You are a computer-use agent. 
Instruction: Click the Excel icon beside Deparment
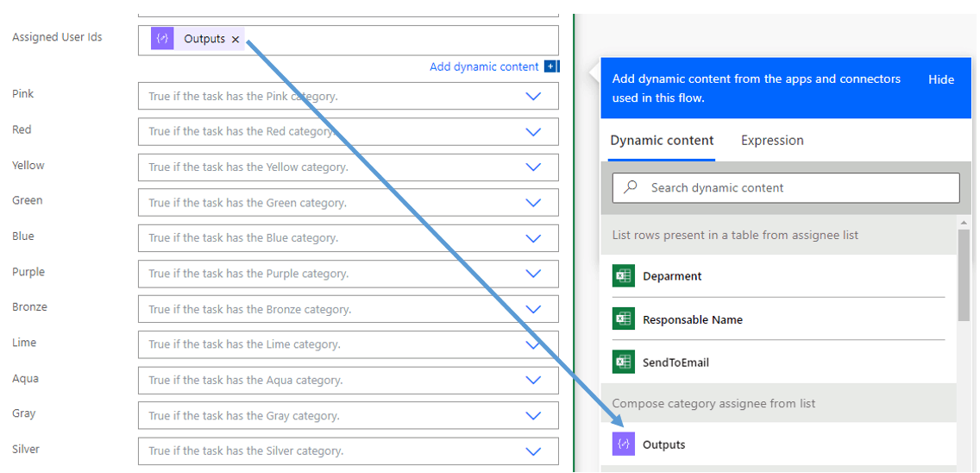click(623, 276)
